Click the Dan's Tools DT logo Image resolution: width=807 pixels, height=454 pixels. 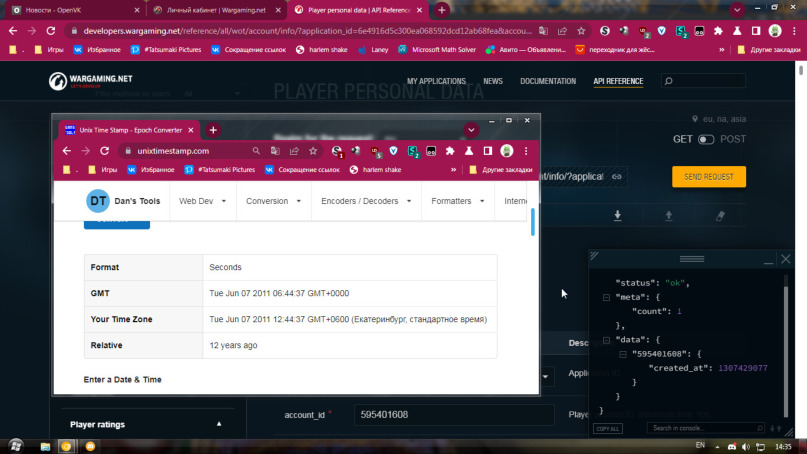(x=98, y=201)
